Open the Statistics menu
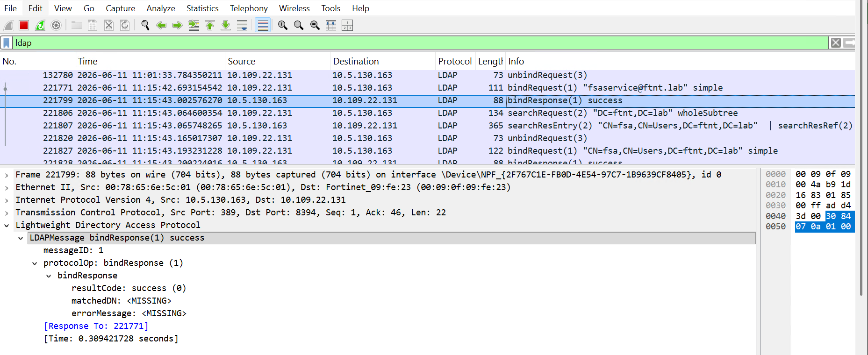 click(202, 8)
